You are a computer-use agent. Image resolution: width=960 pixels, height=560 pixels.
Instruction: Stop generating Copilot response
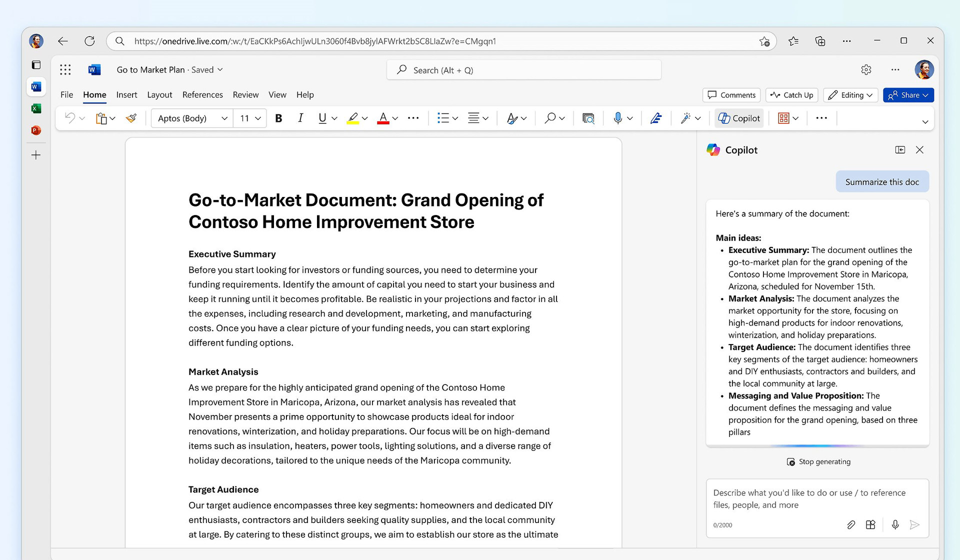[818, 461]
